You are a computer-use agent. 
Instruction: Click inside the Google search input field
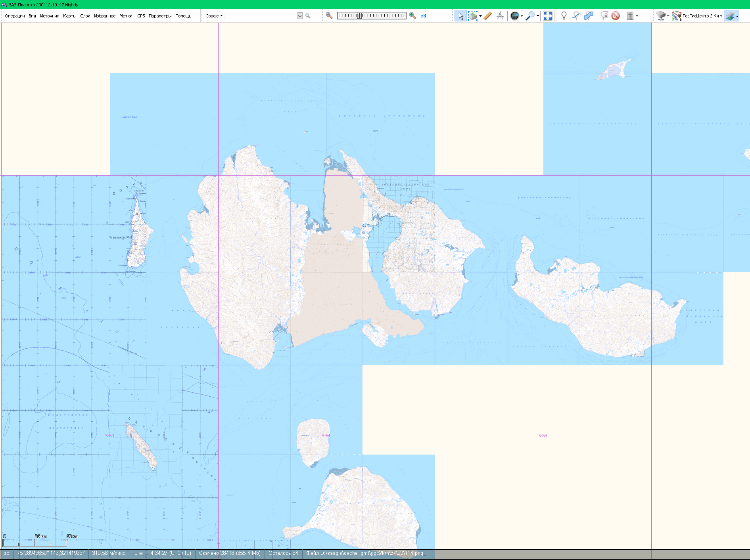click(x=261, y=16)
